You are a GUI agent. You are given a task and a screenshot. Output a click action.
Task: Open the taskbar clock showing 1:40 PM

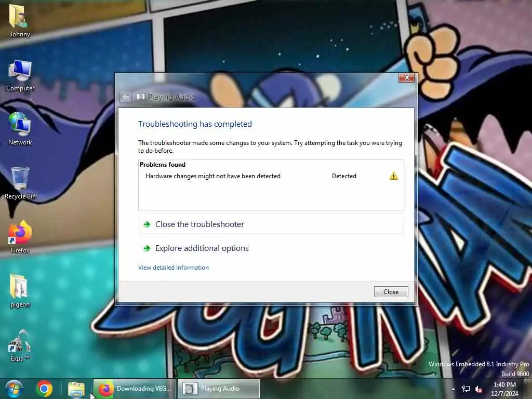pyautogui.click(x=504, y=389)
